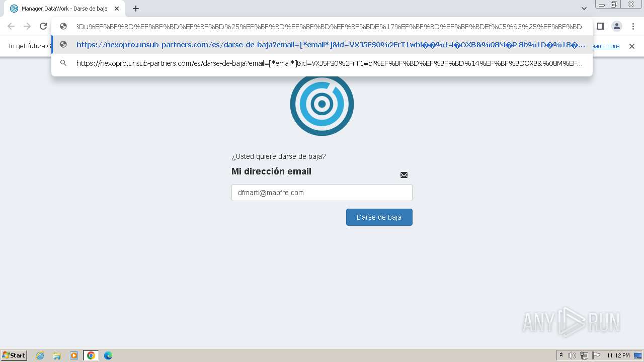Image resolution: width=644 pixels, height=362 pixels.
Task: Launch Internet Explorer from taskbar
Action: [x=40, y=355]
